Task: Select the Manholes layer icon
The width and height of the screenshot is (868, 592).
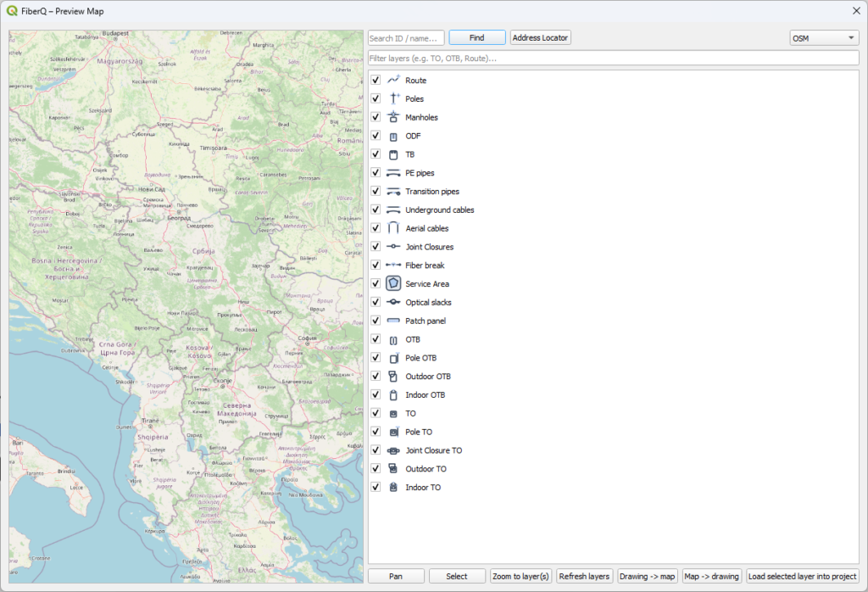Action: (x=393, y=117)
